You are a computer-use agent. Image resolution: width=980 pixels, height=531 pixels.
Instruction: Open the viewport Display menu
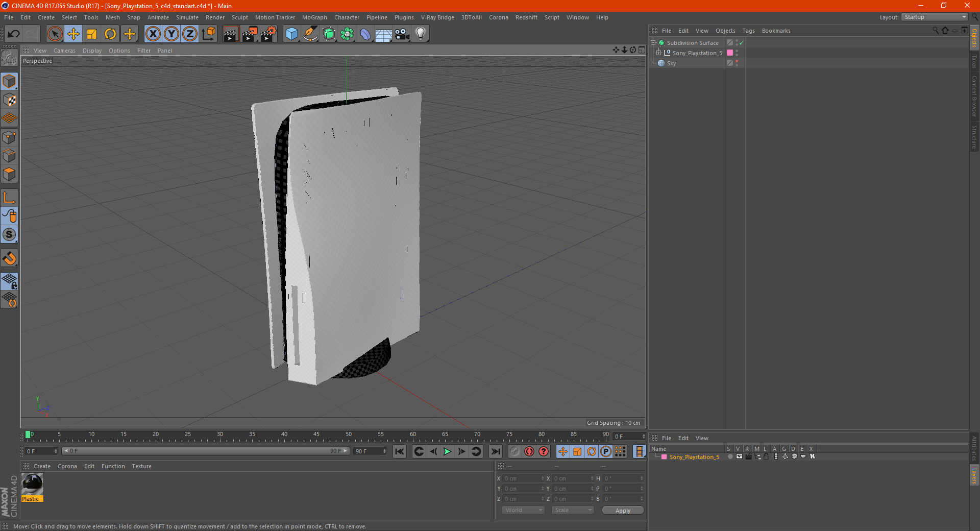92,51
